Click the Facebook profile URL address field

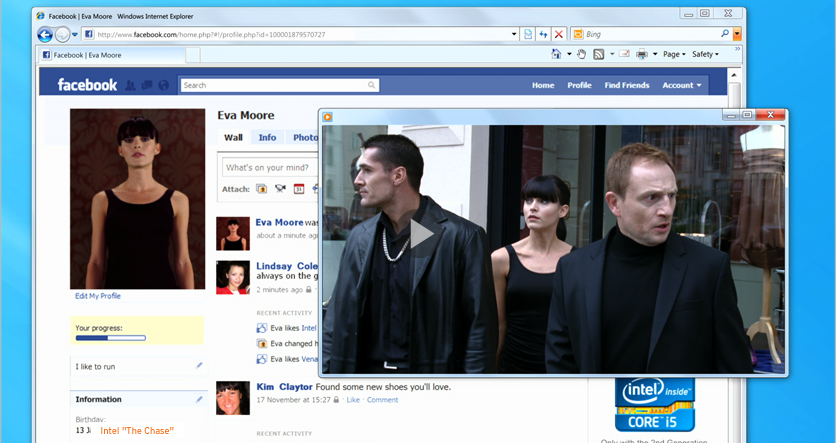tap(302, 35)
